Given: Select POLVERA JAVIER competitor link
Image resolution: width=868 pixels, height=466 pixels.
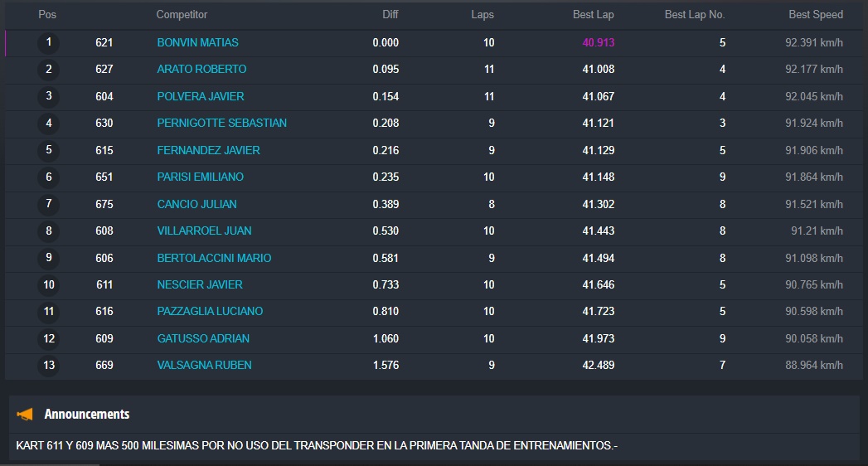Looking at the screenshot, I should pos(201,96).
